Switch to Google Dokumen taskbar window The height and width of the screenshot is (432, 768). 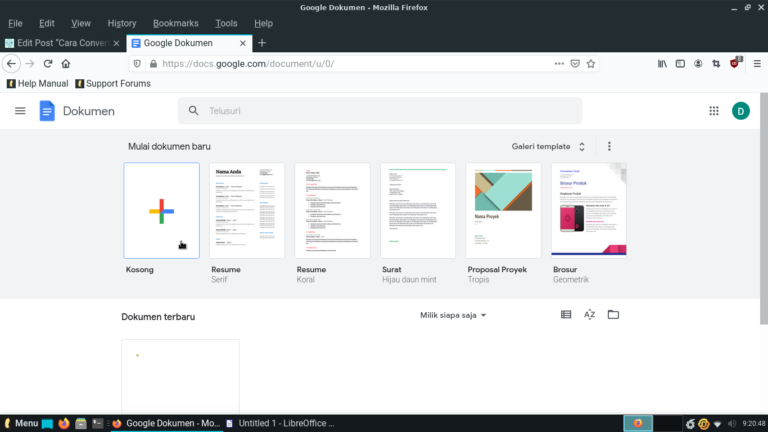pyautogui.click(x=166, y=423)
